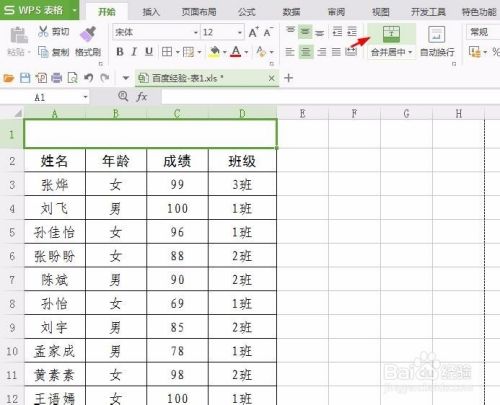Click the distributed alignment icon
500x405 pixels.
tap(351, 52)
